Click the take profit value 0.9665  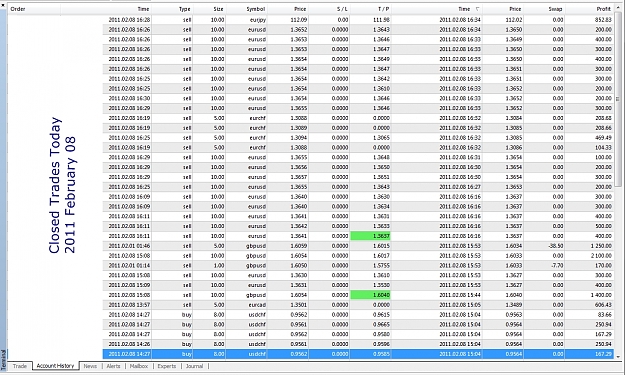click(x=381, y=324)
